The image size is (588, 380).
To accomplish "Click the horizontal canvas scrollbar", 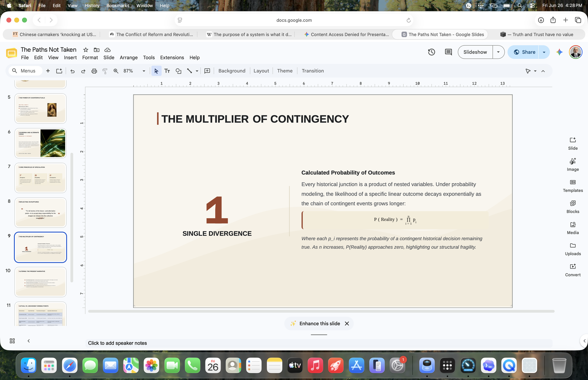I will (x=321, y=311).
